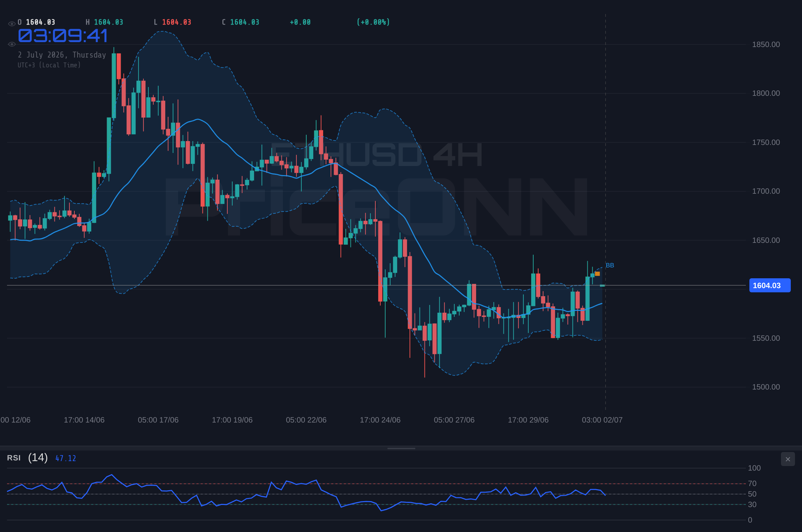Click the 05:00 17/06 time axis label
The image size is (802, 532).
pos(158,420)
